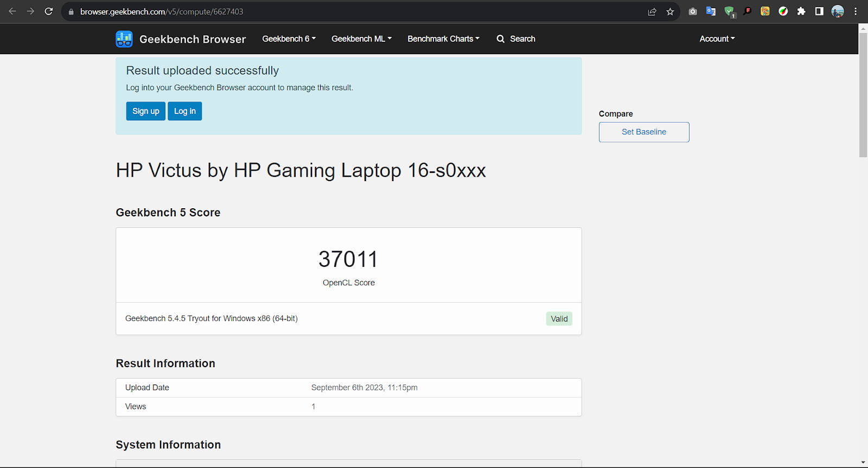Open the Chrome profile avatar
This screenshot has height=468, width=868.
(x=838, y=11)
